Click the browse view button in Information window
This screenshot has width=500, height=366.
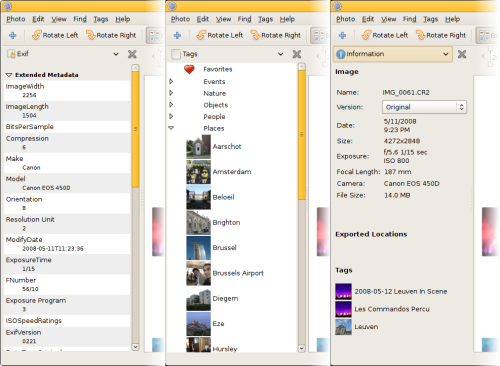(487, 36)
